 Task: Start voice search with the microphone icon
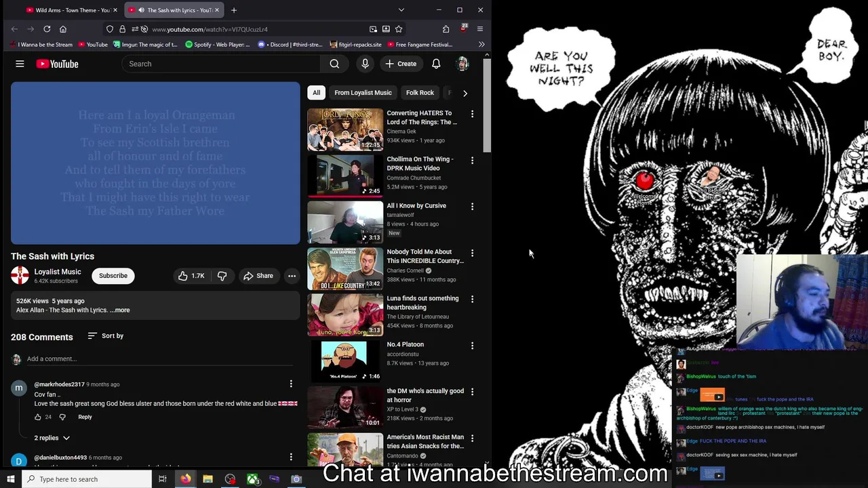click(x=365, y=64)
